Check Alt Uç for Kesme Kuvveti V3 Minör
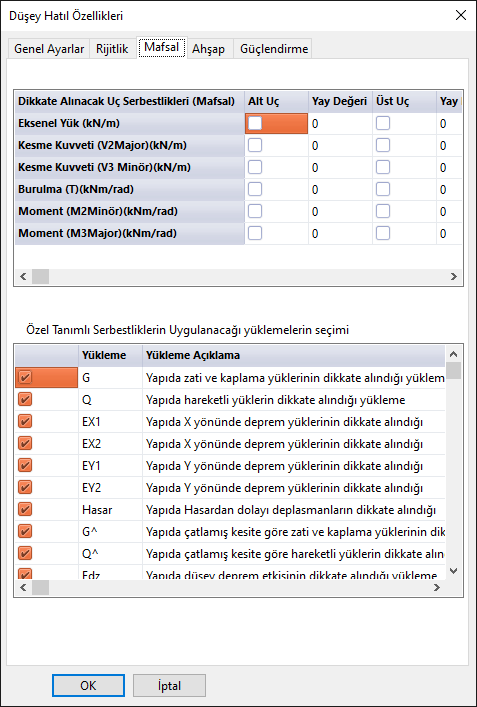Screen dimensions: 477x707 point(255,167)
